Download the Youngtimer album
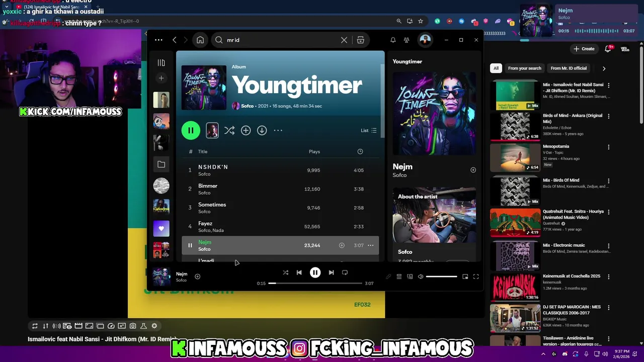Viewport: 644px width, 362px height. (262, 130)
